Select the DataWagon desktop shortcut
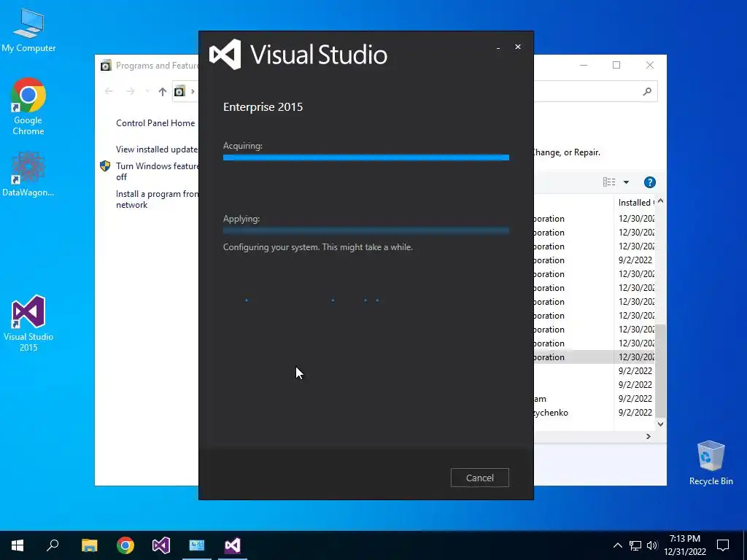Image resolution: width=747 pixels, height=560 pixels. pyautogui.click(x=28, y=174)
